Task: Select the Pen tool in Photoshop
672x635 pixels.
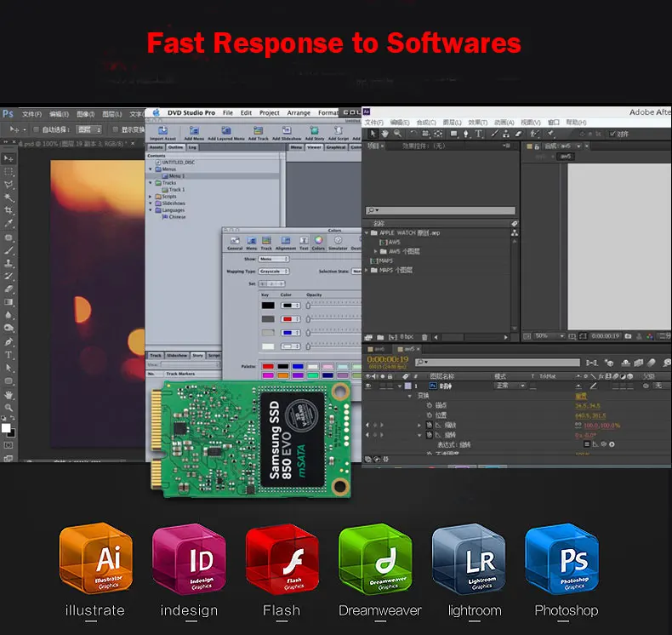Action: [9, 341]
